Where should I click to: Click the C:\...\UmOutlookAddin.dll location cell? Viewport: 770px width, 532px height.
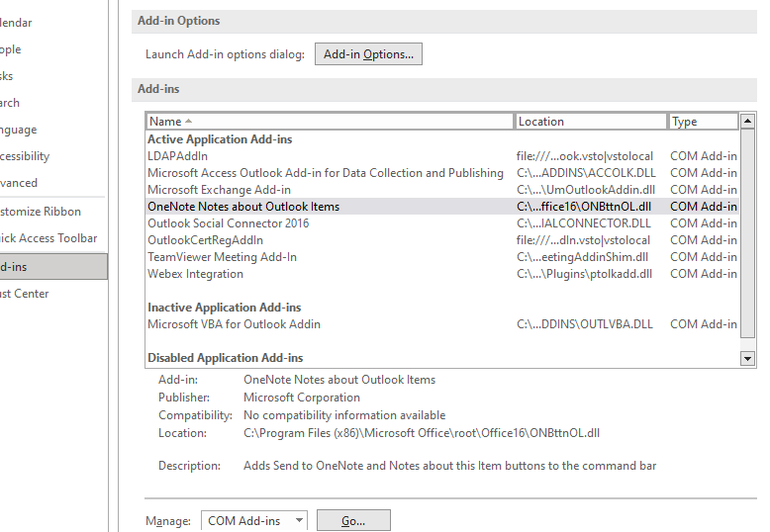pyautogui.click(x=586, y=190)
